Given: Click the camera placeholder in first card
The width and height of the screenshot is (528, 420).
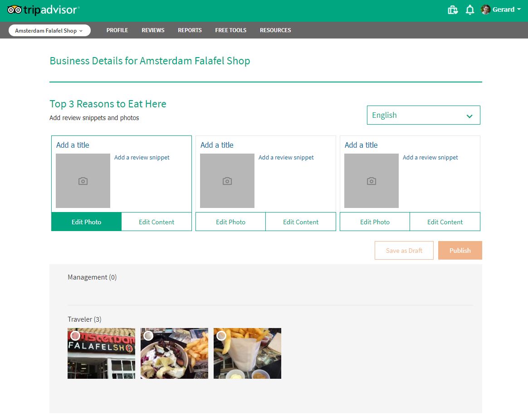Looking at the screenshot, I should click(83, 181).
